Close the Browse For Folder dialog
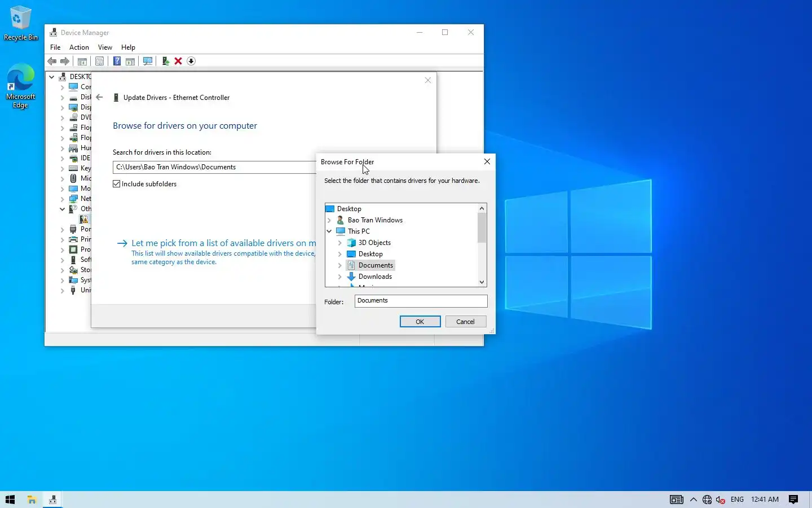Screen dimensions: 812x508 point(487,161)
